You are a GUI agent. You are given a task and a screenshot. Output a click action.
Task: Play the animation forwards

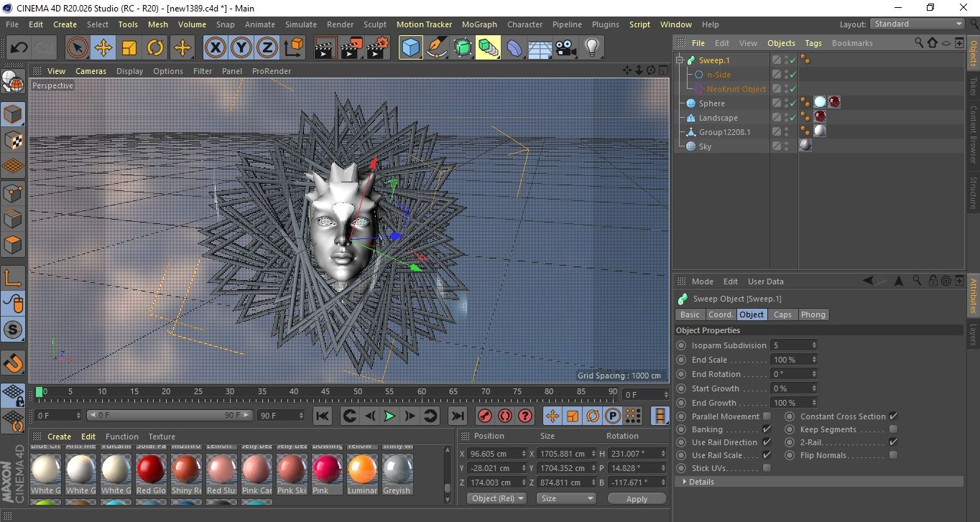(389, 416)
